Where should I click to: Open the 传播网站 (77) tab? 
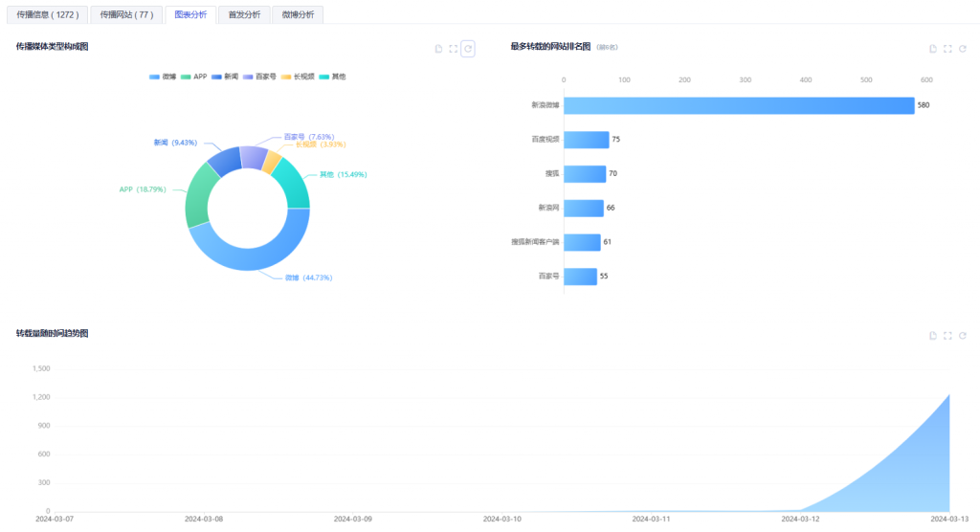[126, 14]
